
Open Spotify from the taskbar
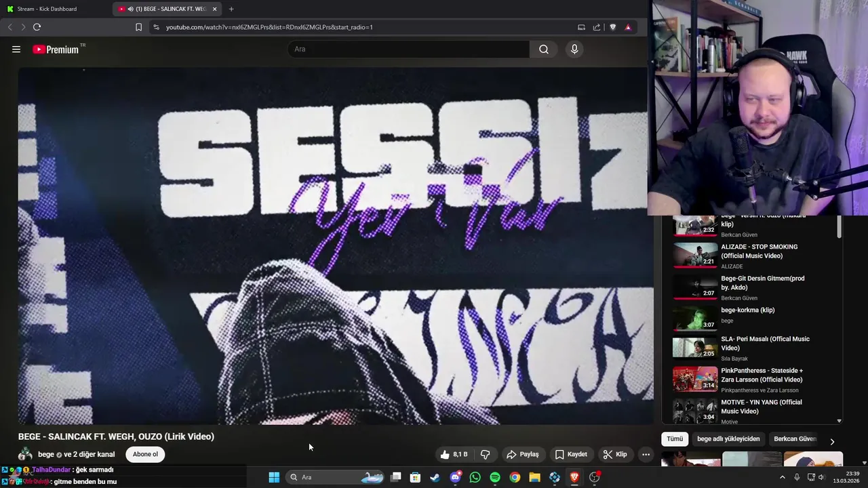click(495, 477)
